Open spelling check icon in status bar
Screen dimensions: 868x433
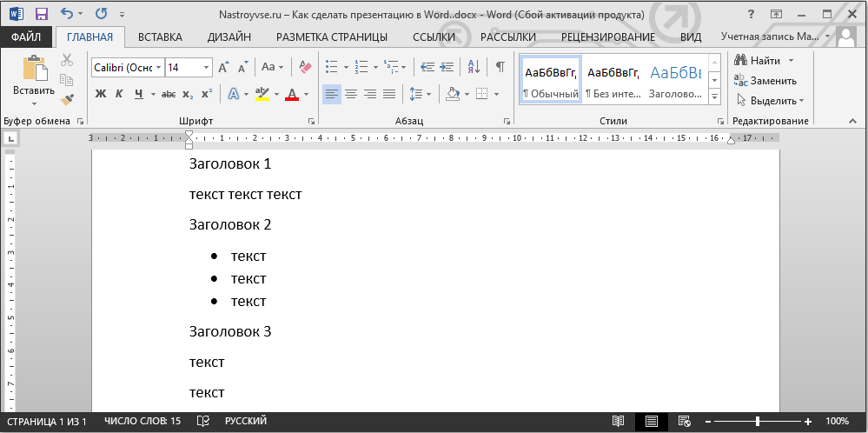pos(203,422)
